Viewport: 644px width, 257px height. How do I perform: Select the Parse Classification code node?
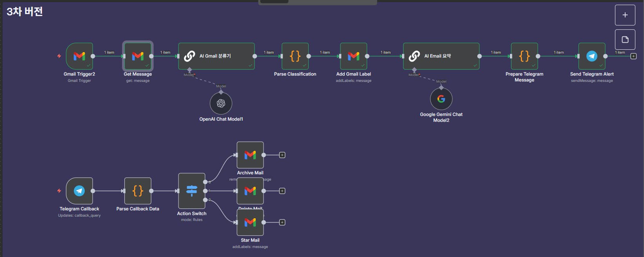pos(295,56)
